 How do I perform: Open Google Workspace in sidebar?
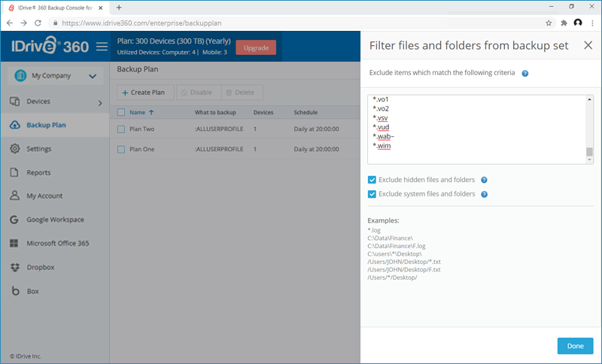(55, 220)
